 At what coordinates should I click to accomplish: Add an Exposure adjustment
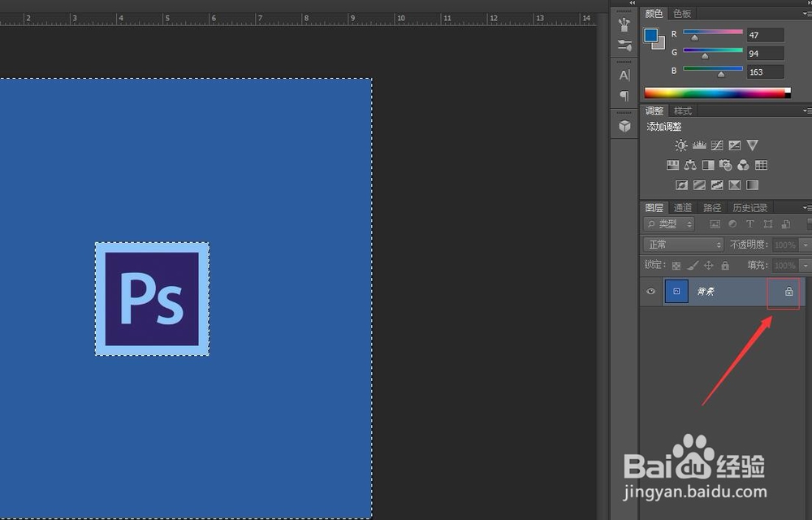tap(734, 145)
